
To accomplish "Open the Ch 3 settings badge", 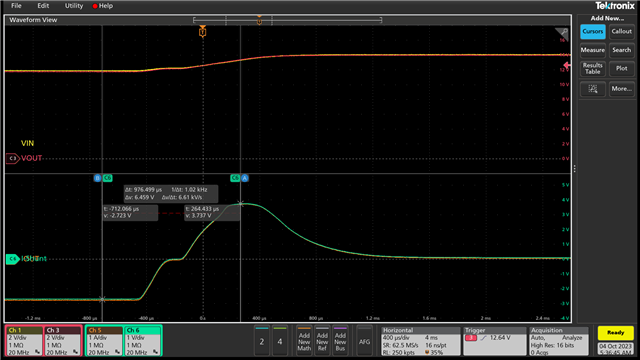I will 63,341.
